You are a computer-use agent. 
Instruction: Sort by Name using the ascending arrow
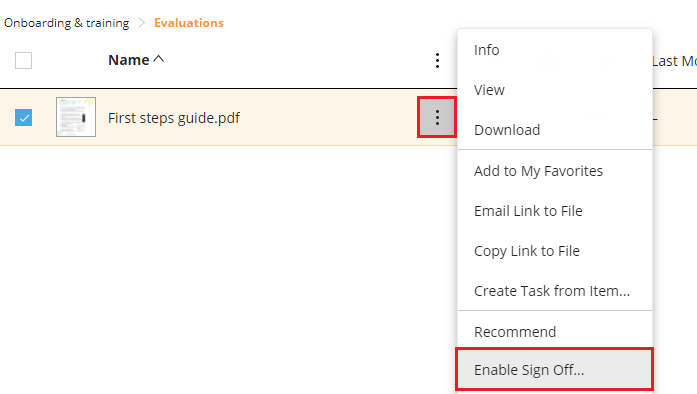tap(159, 59)
